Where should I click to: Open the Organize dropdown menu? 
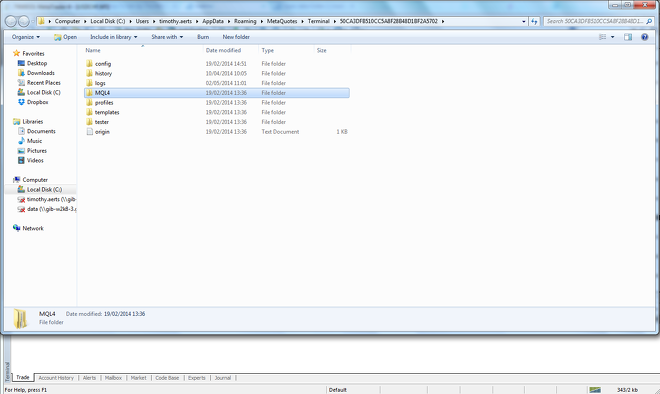click(26, 37)
